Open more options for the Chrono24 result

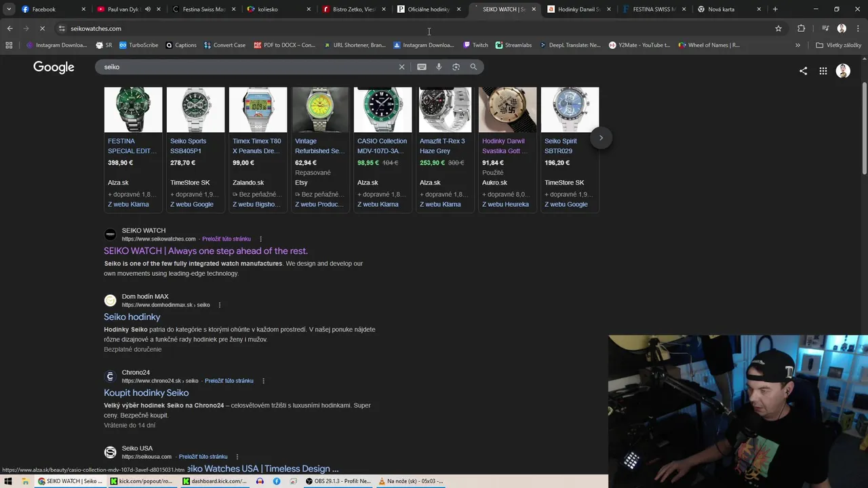point(263,381)
